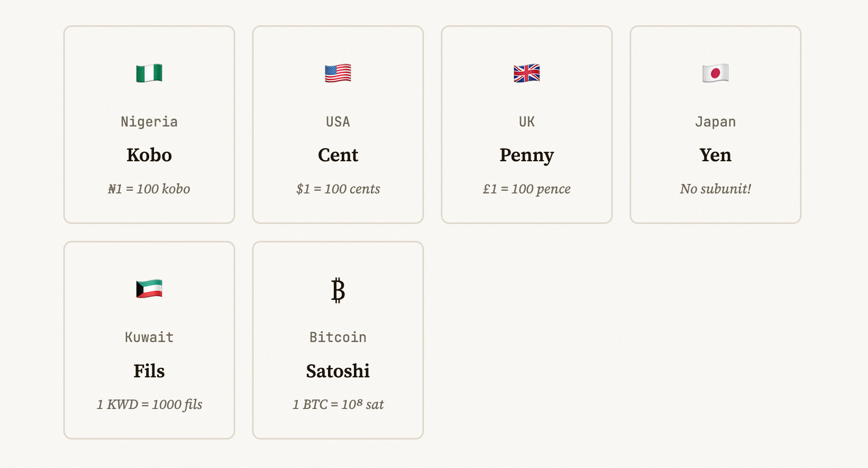
Task: Click the Japan flag icon
Action: point(716,73)
